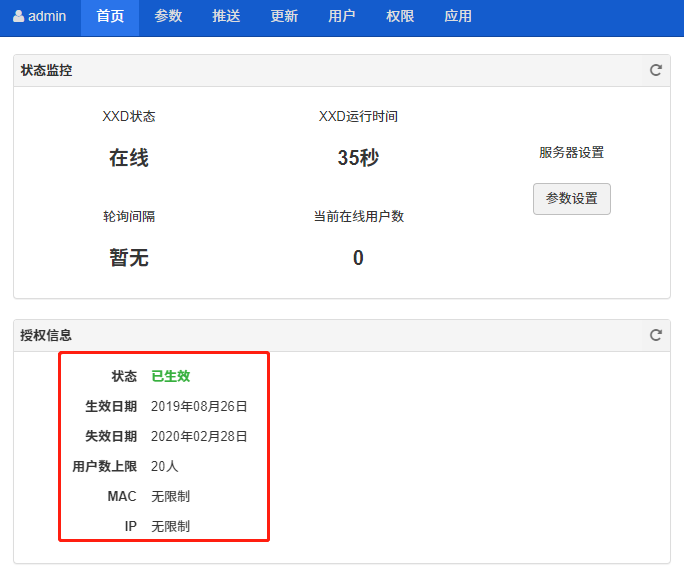Click the XXD运行时间 value 35秒
684x581 pixels.
[358, 158]
